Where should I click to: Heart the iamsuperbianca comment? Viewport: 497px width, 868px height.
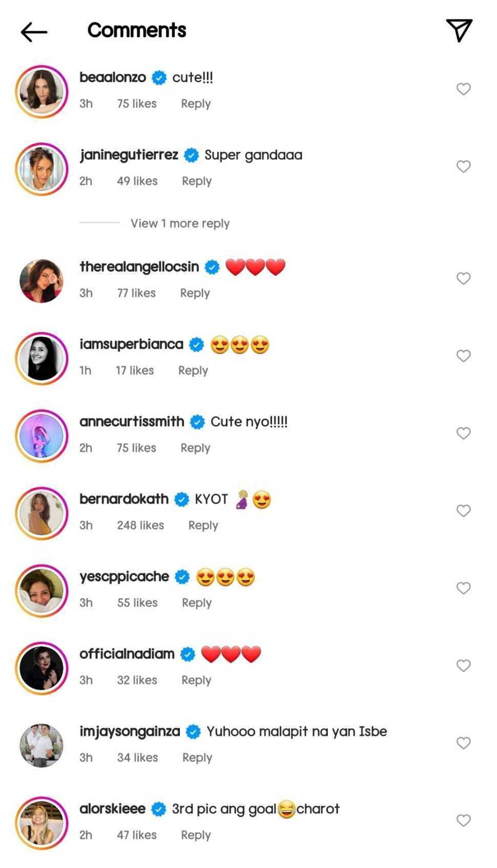[463, 356]
